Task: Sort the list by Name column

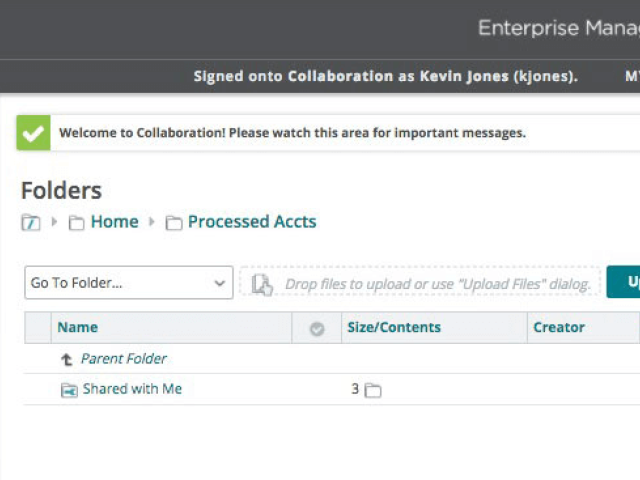Action: point(78,327)
